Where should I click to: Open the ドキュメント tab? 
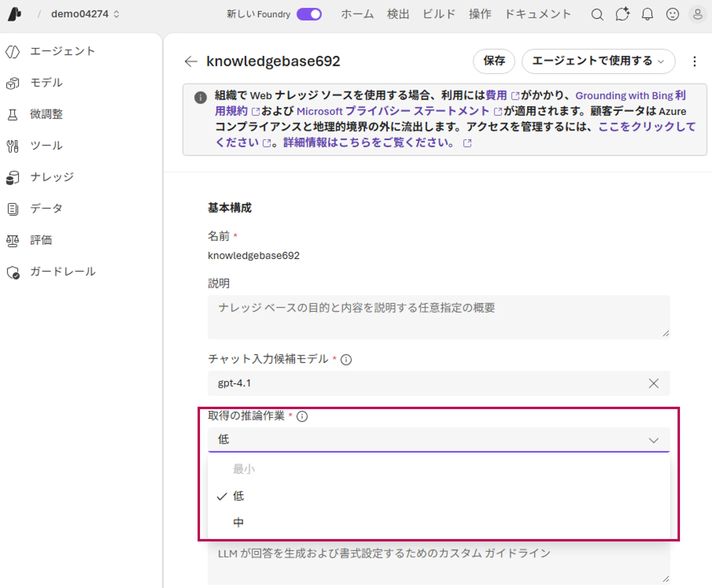(x=538, y=14)
